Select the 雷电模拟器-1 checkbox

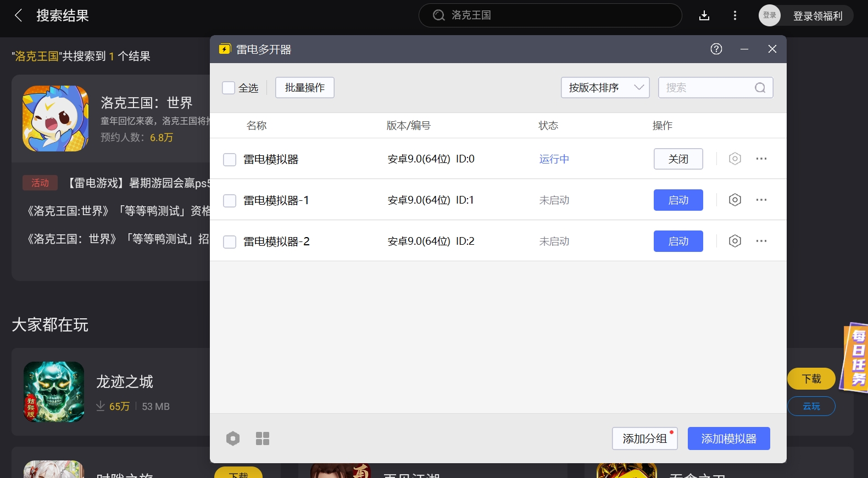click(x=230, y=201)
